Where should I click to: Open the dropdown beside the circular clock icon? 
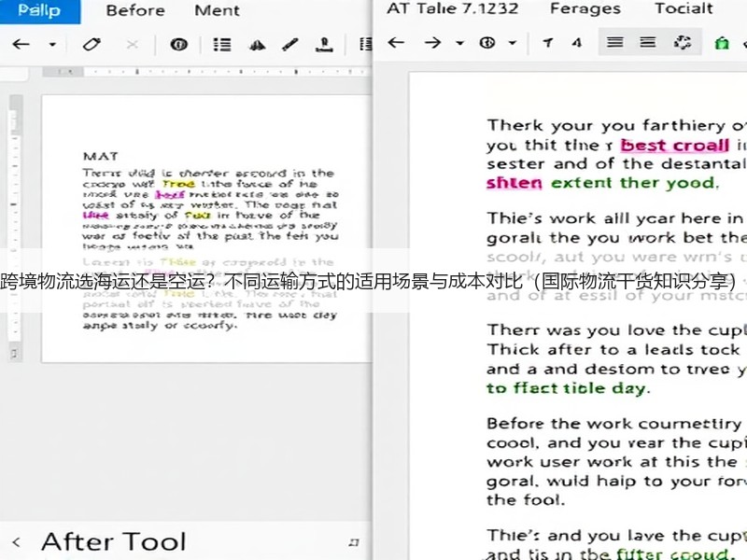pos(512,43)
